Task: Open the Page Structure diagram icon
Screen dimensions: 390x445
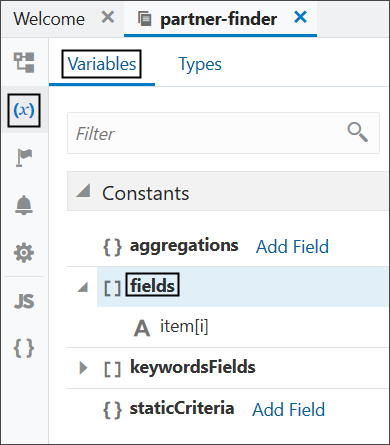Action: click(24, 62)
